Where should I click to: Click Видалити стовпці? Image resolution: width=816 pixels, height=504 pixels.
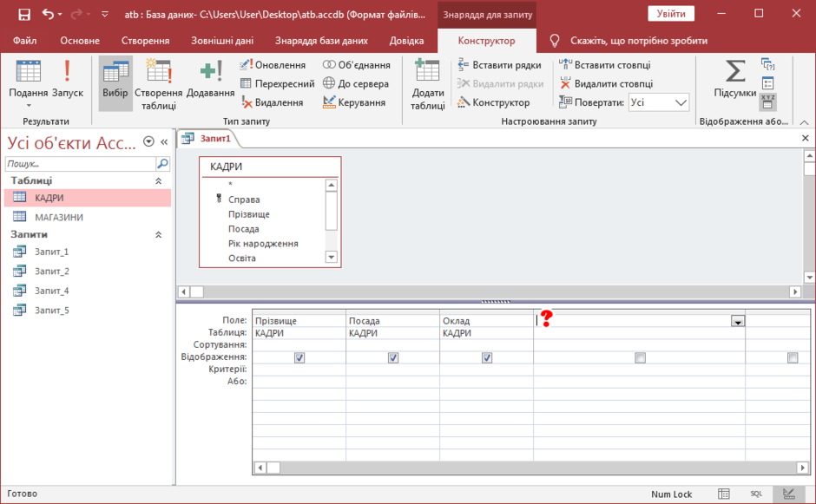coord(606,84)
